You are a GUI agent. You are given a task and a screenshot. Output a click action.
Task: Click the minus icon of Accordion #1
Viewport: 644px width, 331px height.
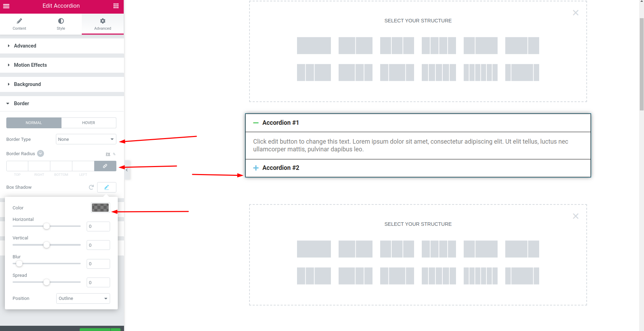pyautogui.click(x=256, y=123)
